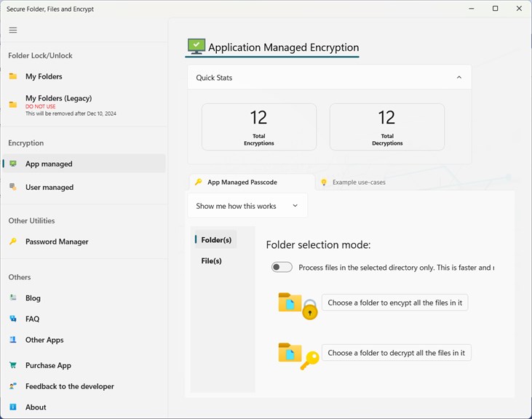Click the folder with key decrypt icon
The height and width of the screenshot is (419, 532).
coord(298,356)
